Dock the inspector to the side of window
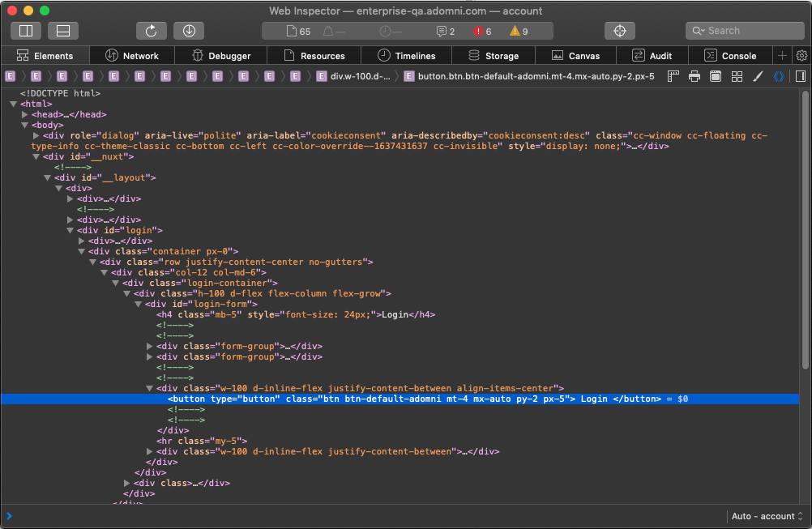 click(x=26, y=31)
